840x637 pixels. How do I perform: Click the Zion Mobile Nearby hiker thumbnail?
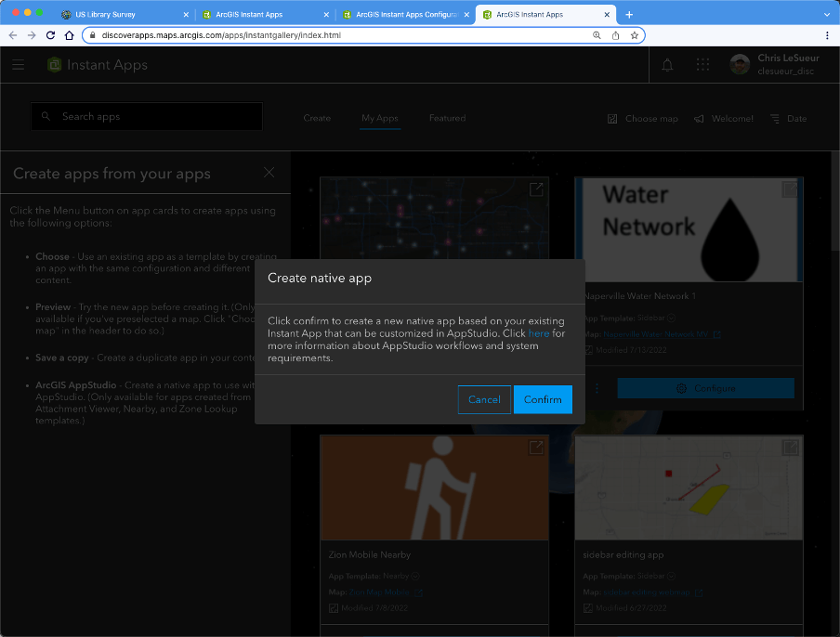(435, 487)
